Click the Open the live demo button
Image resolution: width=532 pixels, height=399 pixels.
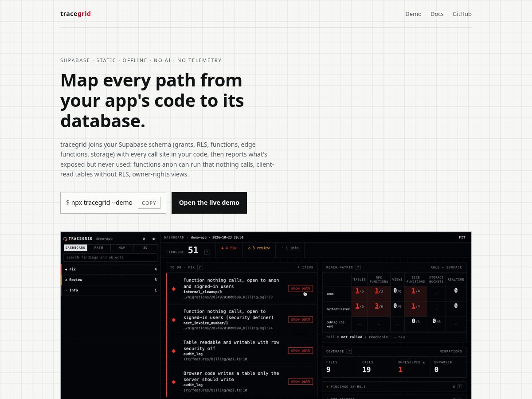[209, 203]
